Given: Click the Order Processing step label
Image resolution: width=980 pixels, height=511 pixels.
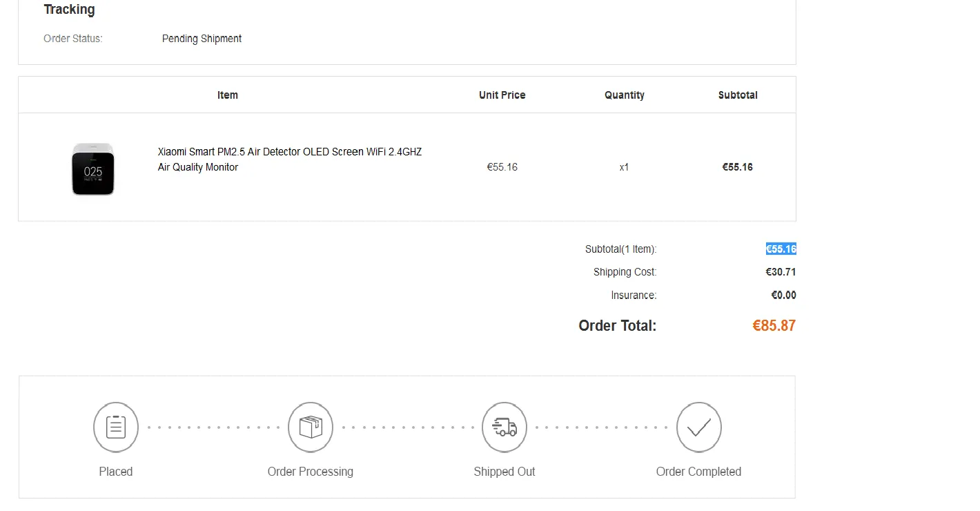Looking at the screenshot, I should click(311, 472).
